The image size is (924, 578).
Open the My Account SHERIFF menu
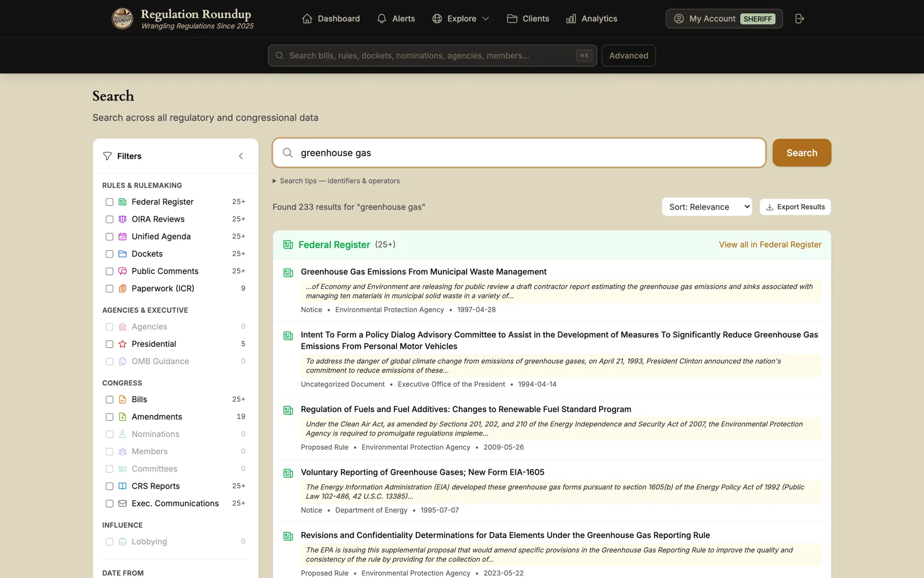click(x=724, y=18)
